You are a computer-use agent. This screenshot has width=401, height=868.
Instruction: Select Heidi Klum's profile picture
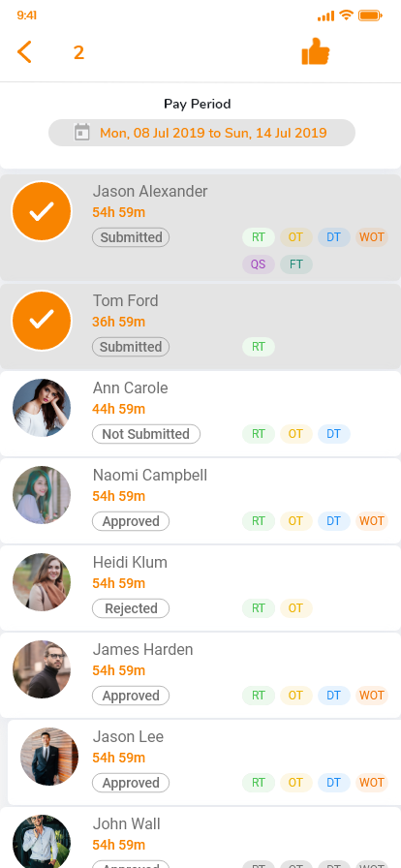point(42,582)
